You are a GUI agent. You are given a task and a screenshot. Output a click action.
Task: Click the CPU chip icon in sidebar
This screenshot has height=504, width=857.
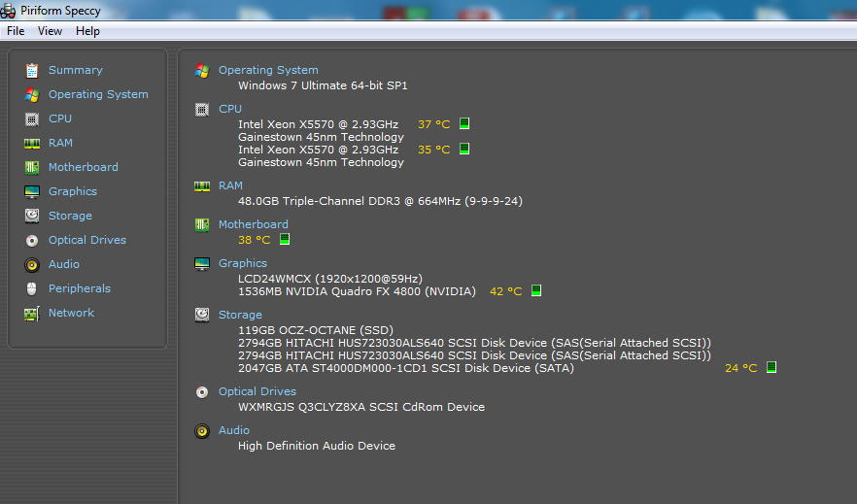[x=32, y=119]
